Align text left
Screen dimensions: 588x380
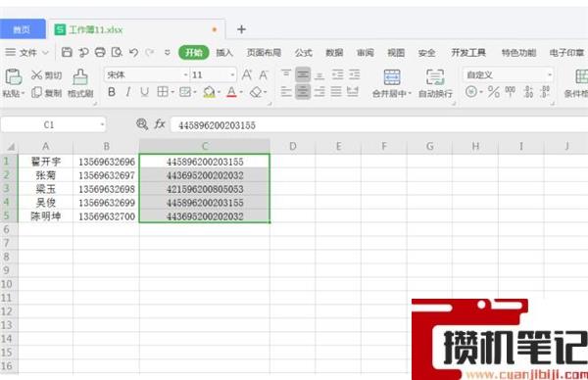point(286,92)
